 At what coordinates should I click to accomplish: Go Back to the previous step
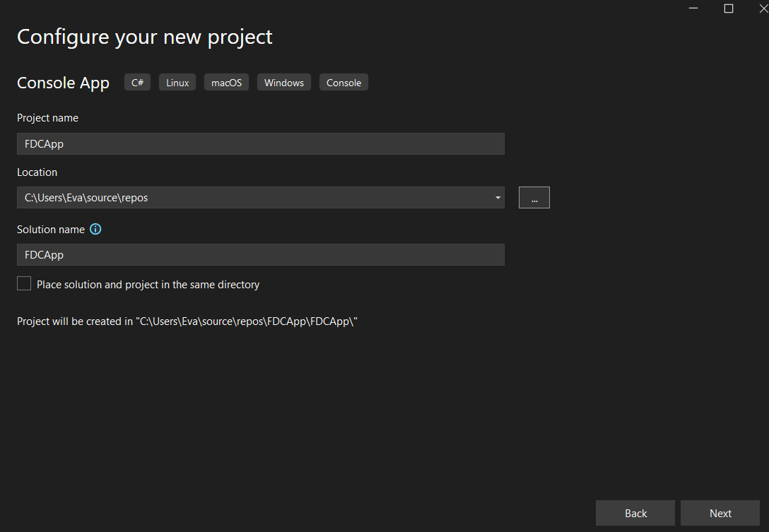pos(635,513)
